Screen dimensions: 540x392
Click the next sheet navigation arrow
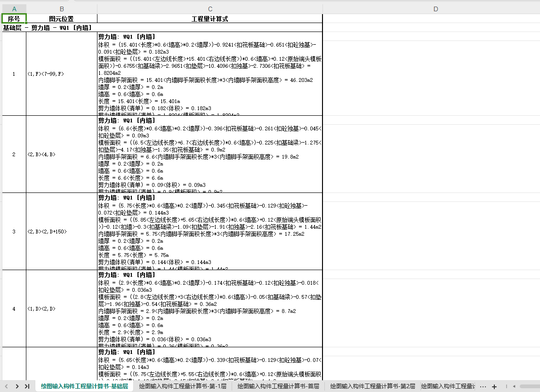coord(17,386)
